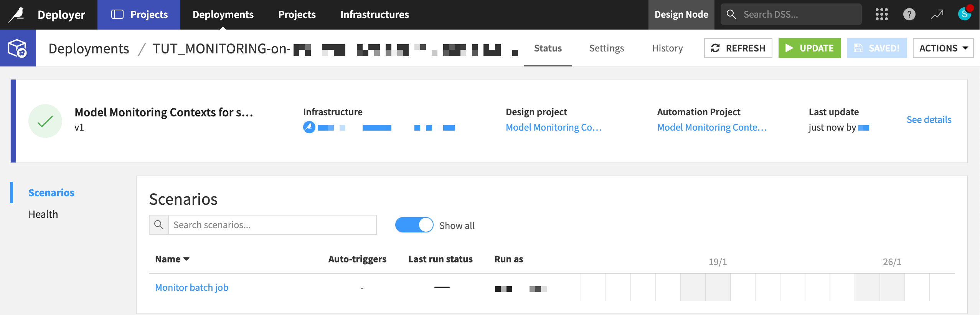Expand the ACTIONS dropdown
Image resolution: width=980 pixels, height=315 pixels.
tap(943, 48)
